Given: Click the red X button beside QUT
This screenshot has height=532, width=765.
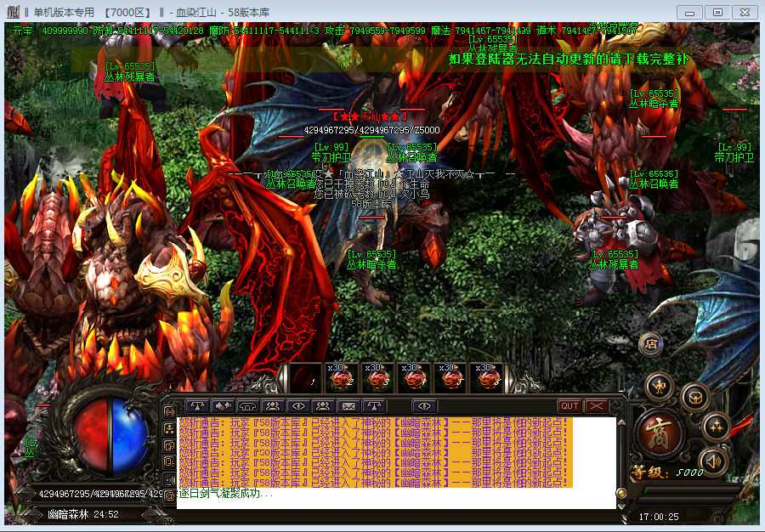Looking at the screenshot, I should coord(596,405).
